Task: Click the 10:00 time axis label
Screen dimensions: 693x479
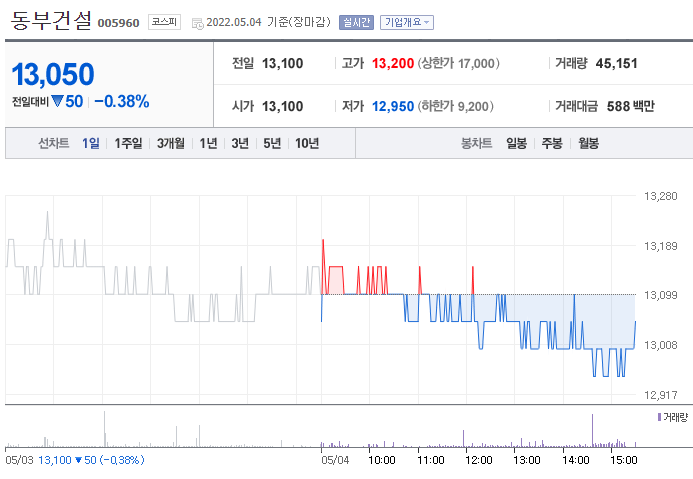Action: pyautogui.click(x=382, y=460)
